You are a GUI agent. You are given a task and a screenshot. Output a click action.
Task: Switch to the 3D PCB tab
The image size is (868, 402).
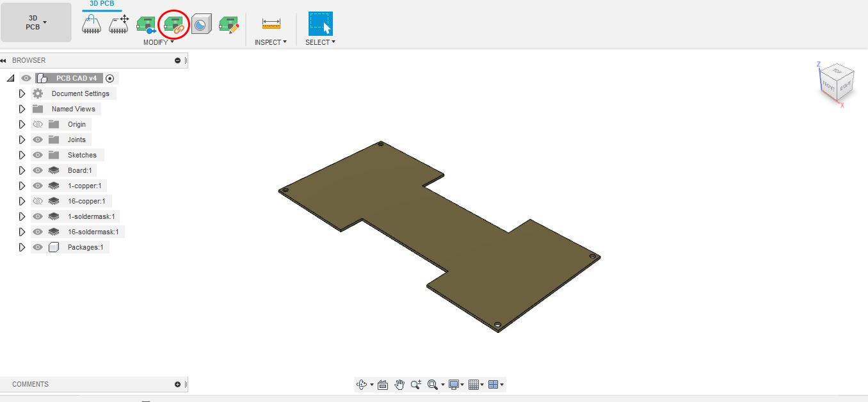[x=100, y=3]
